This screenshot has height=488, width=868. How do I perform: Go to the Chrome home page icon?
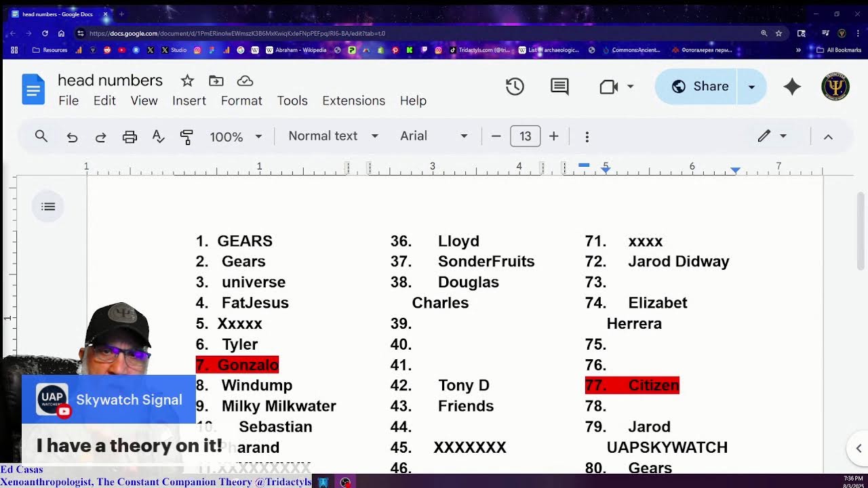[61, 33]
